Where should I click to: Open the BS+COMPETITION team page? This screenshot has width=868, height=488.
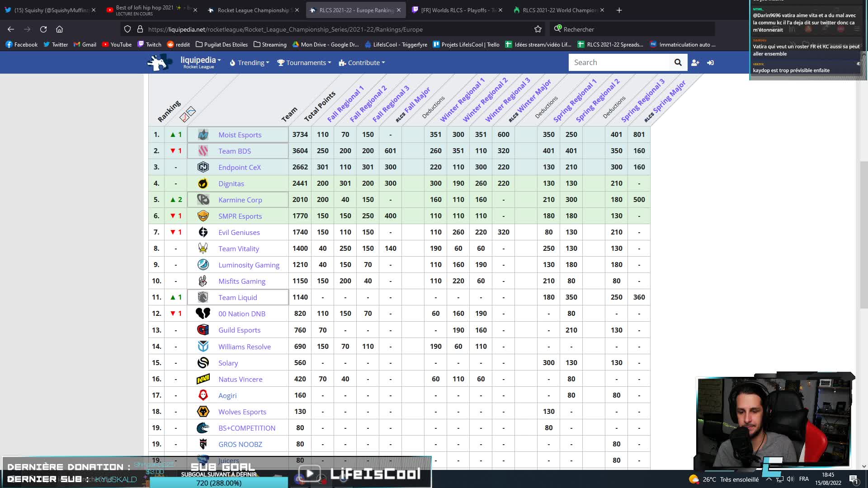pos(247,428)
